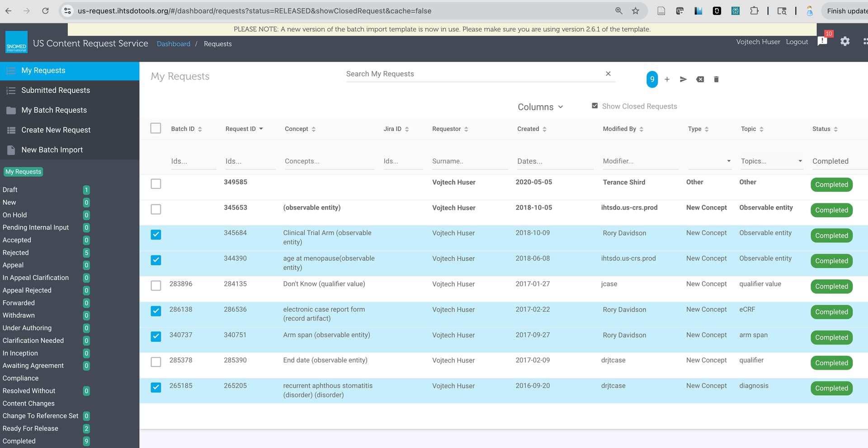Click the Logout link
868x448 pixels.
tap(797, 42)
